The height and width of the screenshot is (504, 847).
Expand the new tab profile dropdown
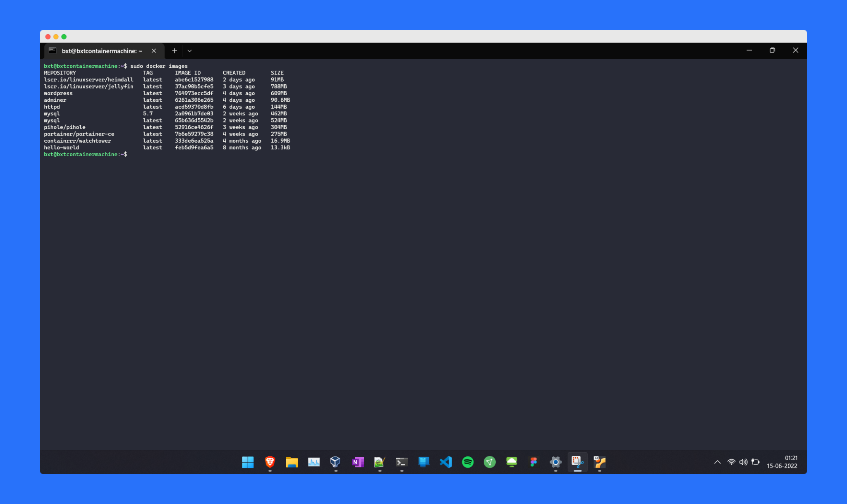(x=189, y=51)
